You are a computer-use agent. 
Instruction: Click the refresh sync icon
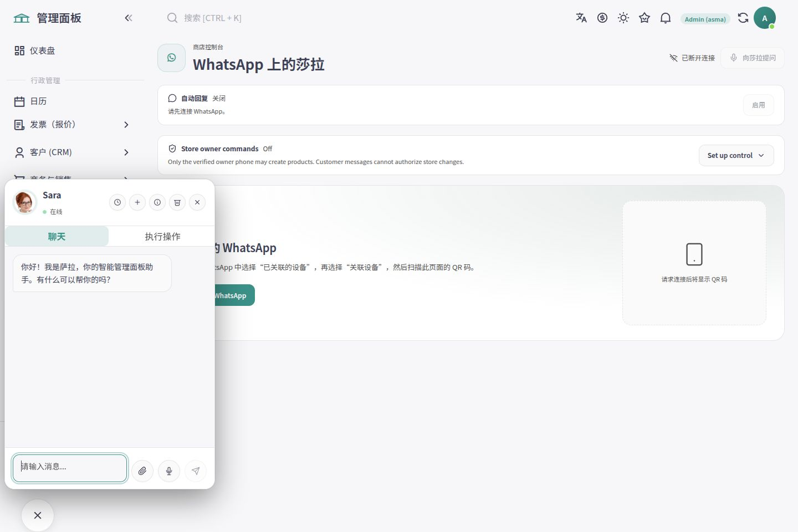coord(743,18)
